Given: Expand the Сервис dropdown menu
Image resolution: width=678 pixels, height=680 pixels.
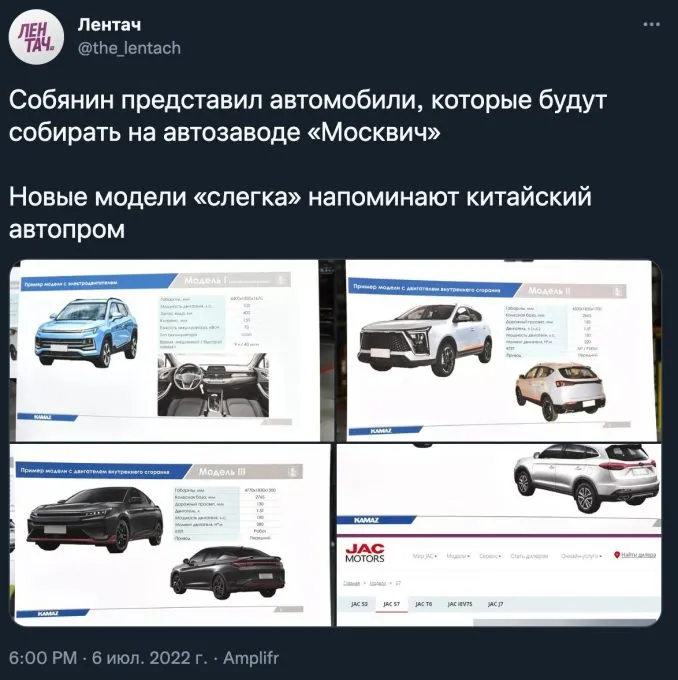Looking at the screenshot, I should [491, 556].
